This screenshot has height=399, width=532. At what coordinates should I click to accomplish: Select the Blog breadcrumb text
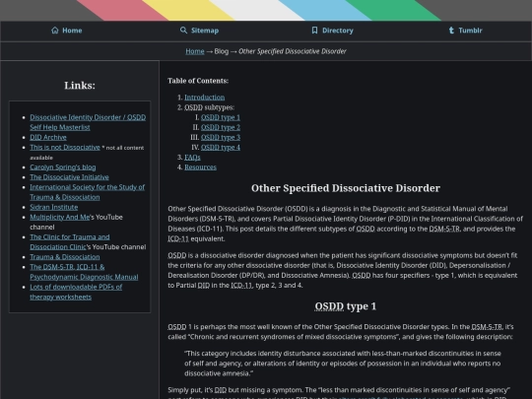pos(222,51)
